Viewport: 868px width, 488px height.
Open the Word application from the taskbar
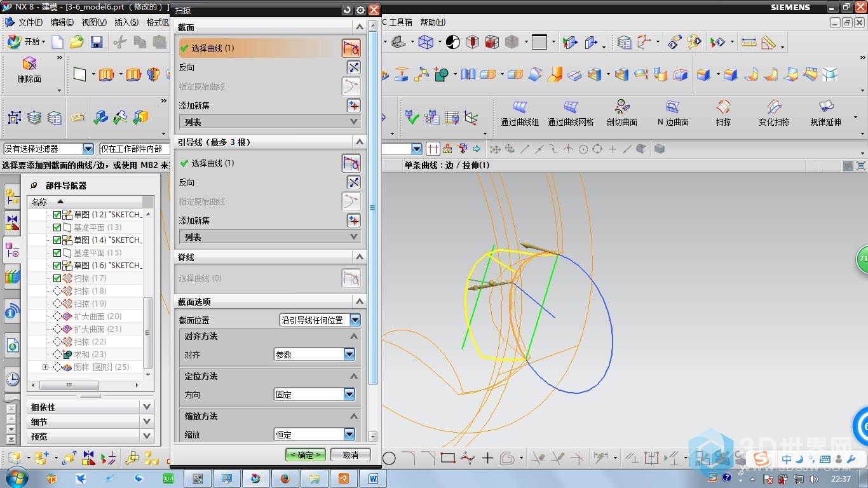373,478
